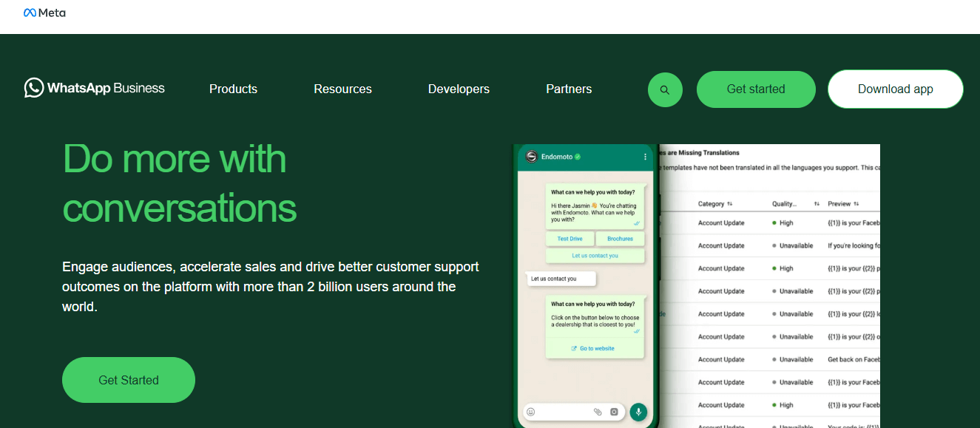Screen dimensions: 980x428
Task: Click the sort arrows beside Category column
Action: coord(730,203)
